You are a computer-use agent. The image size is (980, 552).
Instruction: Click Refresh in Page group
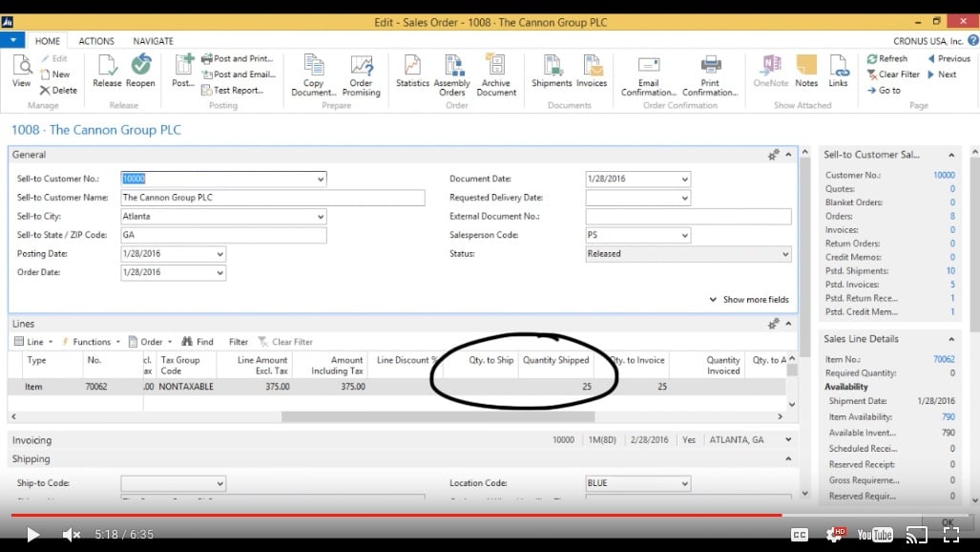tap(886, 58)
